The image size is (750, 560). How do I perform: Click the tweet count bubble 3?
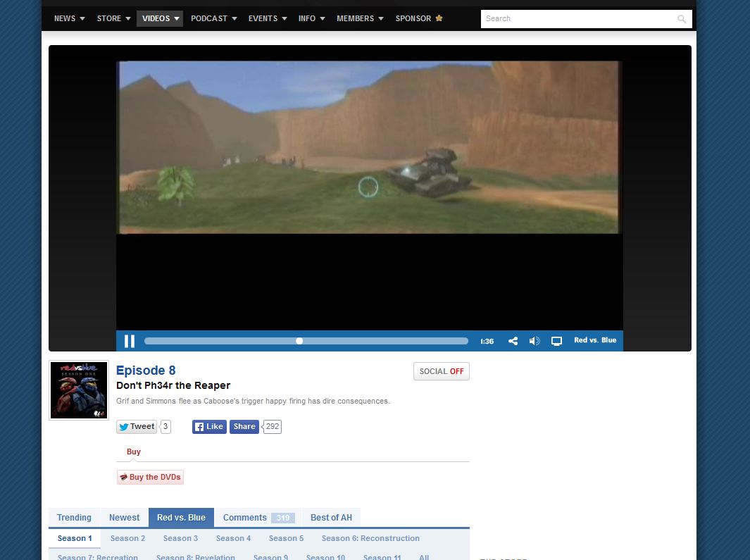point(165,426)
